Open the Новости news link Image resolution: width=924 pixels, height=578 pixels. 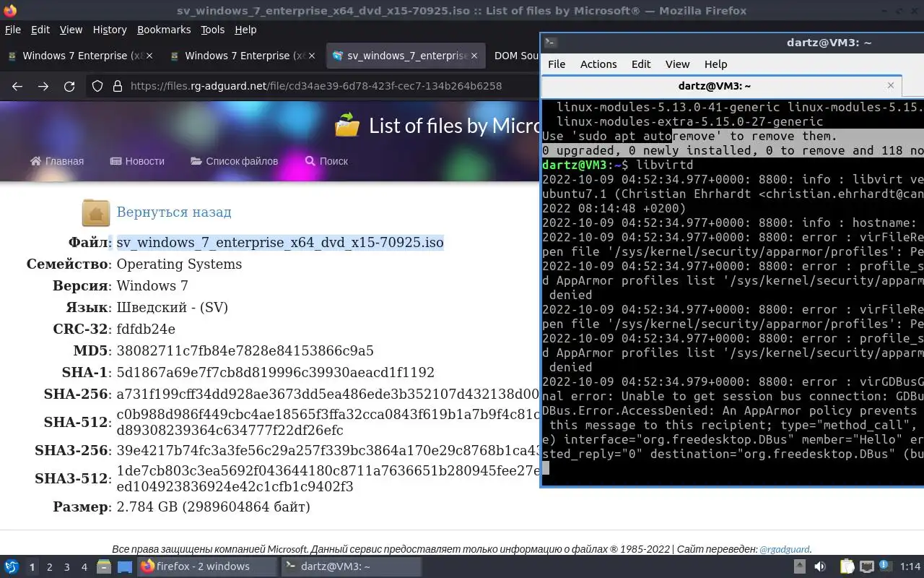137,161
